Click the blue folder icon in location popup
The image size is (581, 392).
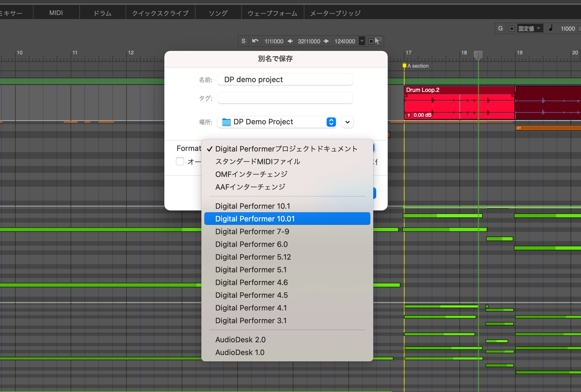click(226, 122)
